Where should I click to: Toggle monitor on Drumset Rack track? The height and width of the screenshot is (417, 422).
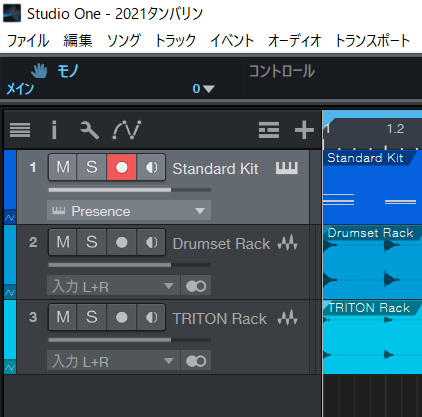(x=151, y=242)
